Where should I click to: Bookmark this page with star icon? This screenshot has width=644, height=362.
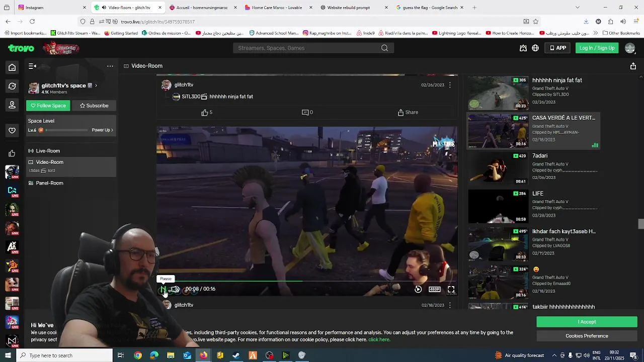pos(536,22)
